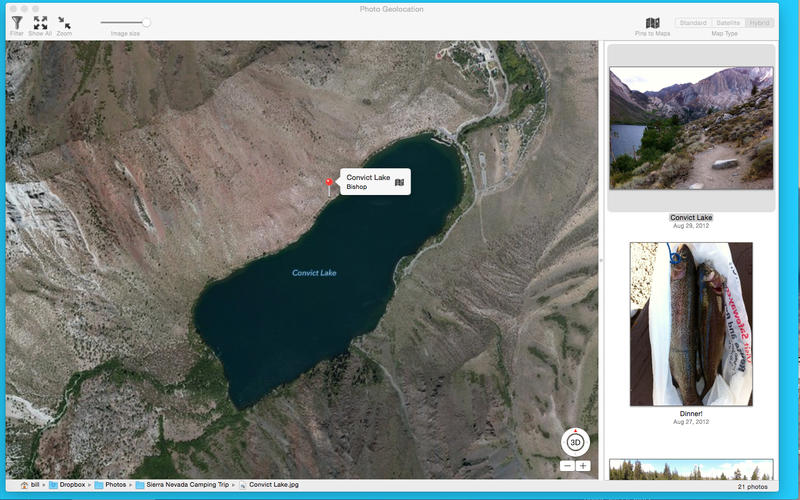The height and width of the screenshot is (500, 800).
Task: Switch map type to Satellite
Action: tap(728, 23)
